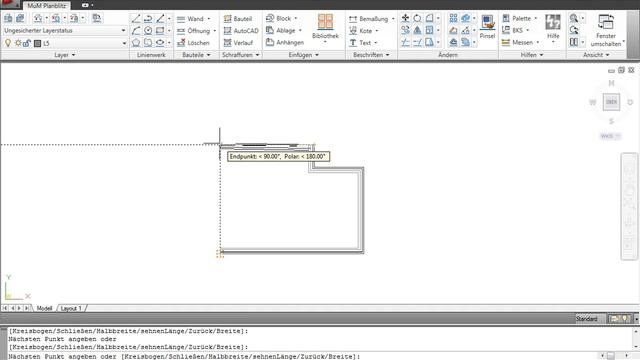Click the ViewCube OBEN top face

[611, 102]
